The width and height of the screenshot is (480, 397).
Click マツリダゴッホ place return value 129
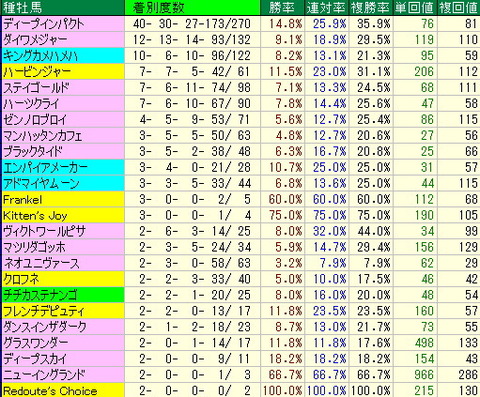(468, 248)
